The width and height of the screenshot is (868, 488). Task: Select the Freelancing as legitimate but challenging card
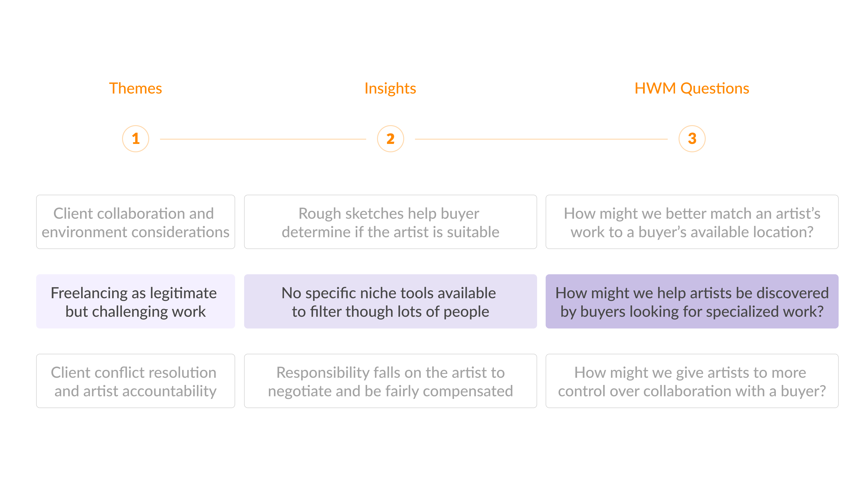(x=135, y=301)
